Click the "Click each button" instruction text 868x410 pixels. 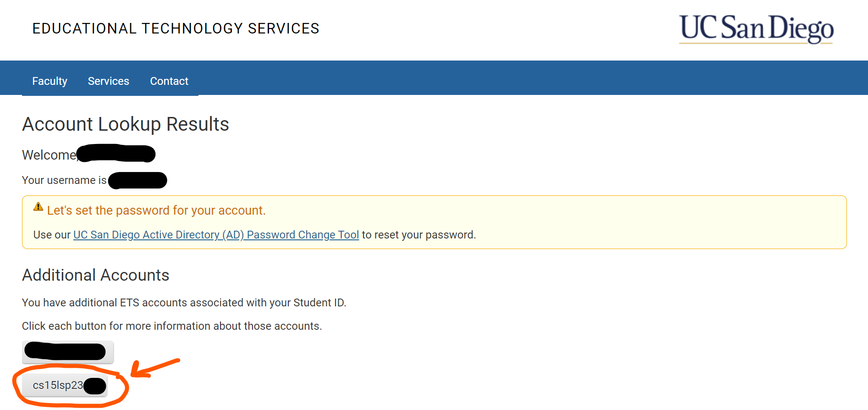tap(172, 326)
